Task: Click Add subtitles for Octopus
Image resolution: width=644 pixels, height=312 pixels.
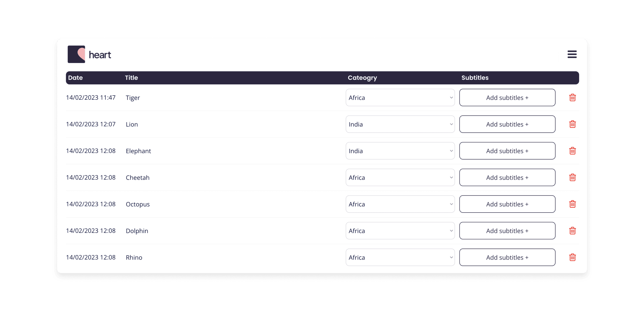Action: tap(507, 204)
